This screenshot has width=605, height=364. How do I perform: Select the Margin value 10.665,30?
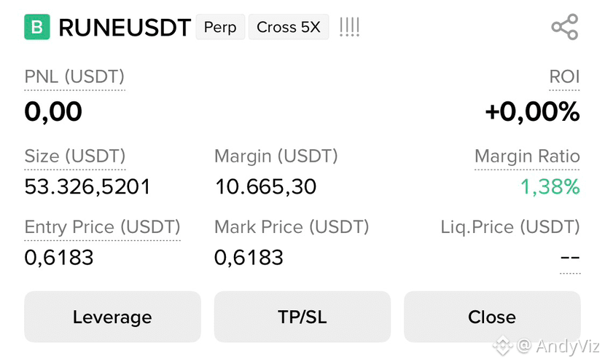pos(265,187)
